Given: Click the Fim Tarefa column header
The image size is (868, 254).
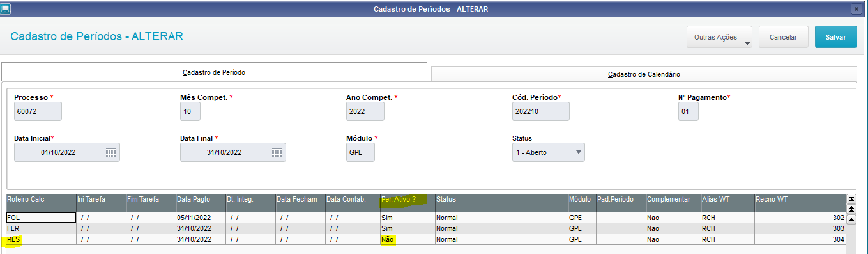Looking at the screenshot, I should (151, 203).
